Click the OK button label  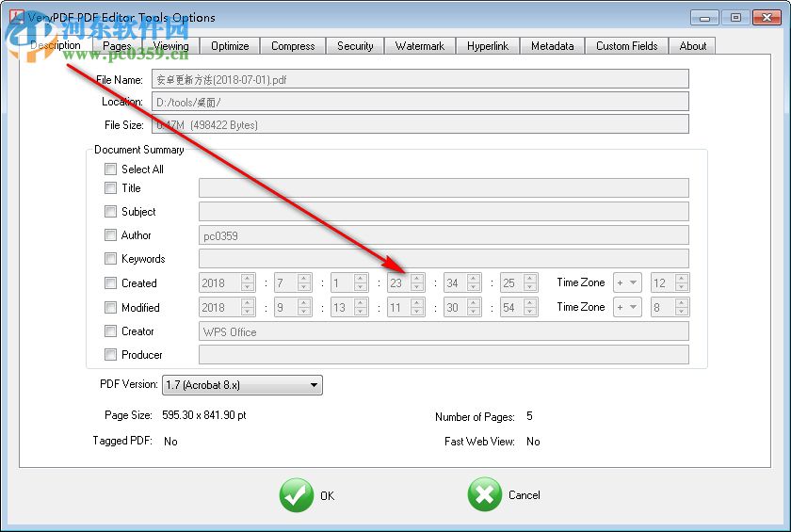coord(328,495)
